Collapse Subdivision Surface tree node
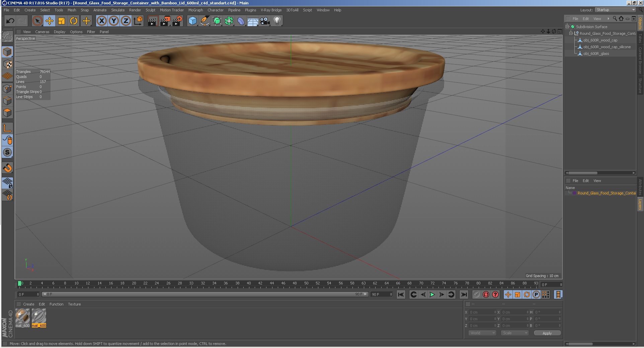Viewport: 644px width, 348px height. (x=567, y=26)
